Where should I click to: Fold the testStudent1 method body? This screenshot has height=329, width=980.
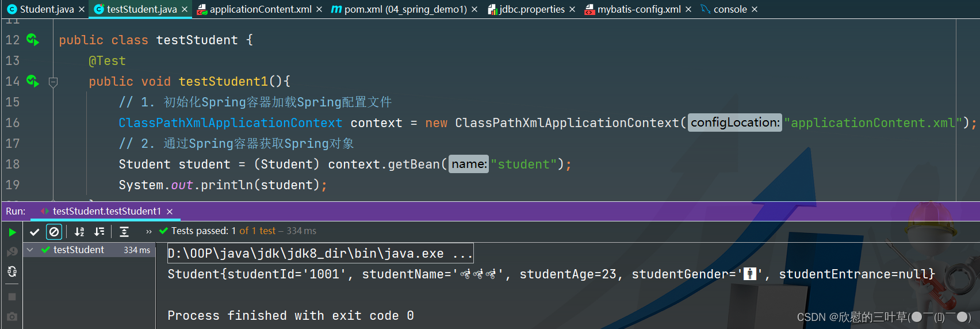click(53, 82)
